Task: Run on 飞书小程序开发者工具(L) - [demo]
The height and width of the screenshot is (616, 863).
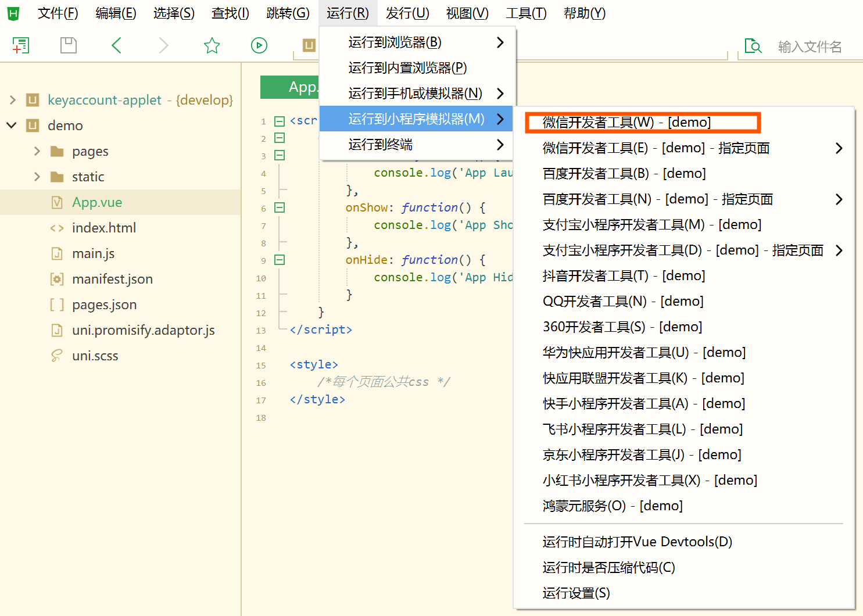Action: [684, 429]
